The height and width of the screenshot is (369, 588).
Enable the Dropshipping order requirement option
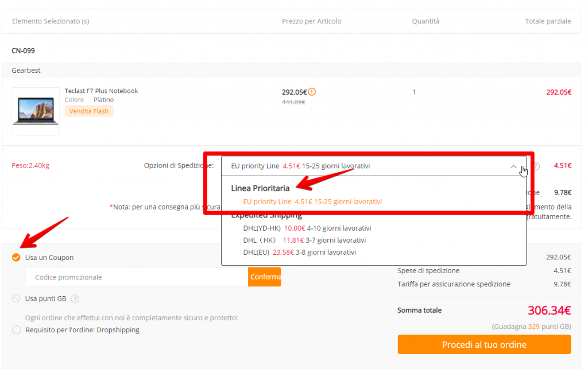(16, 330)
